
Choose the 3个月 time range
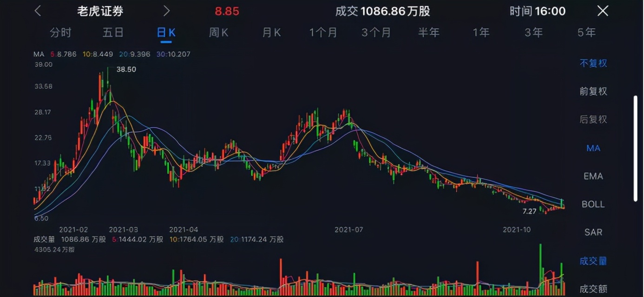376,32
